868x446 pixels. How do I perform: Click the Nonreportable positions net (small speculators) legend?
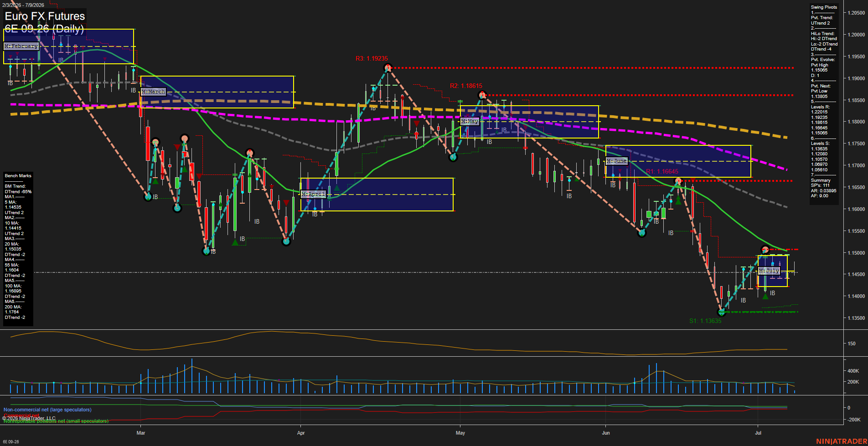tap(56, 421)
